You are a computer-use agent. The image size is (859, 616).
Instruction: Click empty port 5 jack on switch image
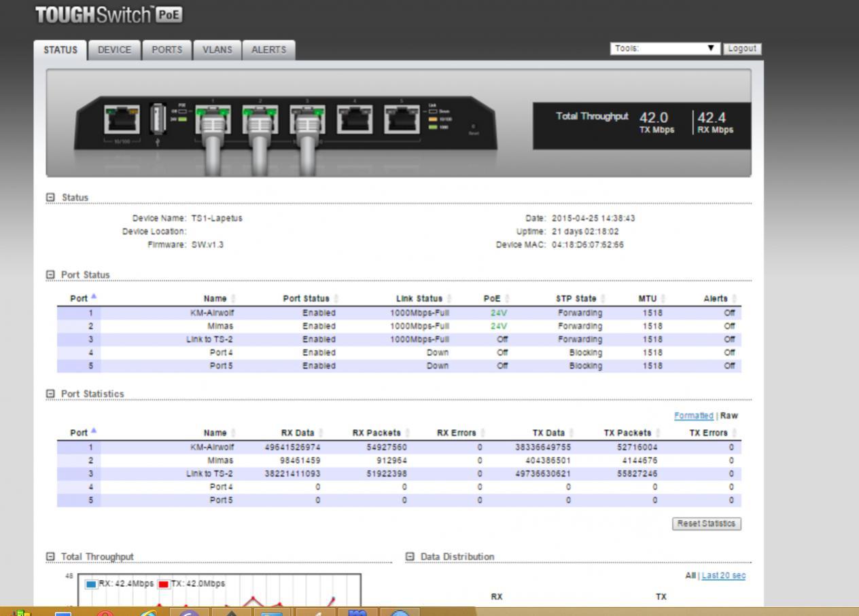click(x=402, y=120)
